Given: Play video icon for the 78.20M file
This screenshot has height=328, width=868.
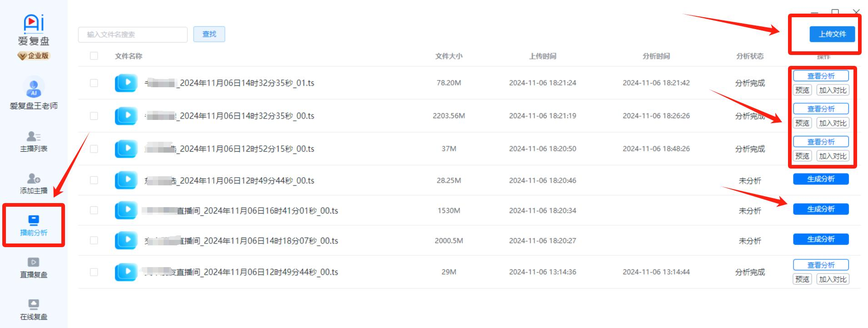Looking at the screenshot, I should point(126,83).
